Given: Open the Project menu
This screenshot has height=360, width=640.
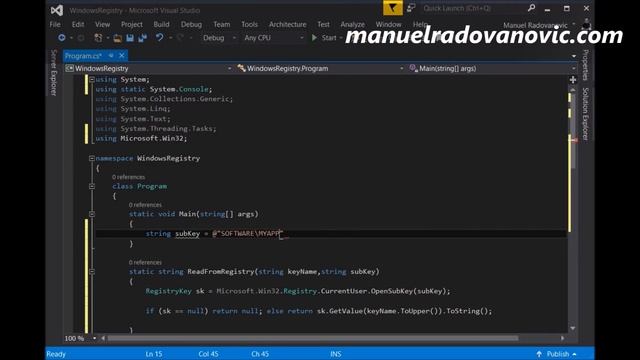Looking at the screenshot, I should pyautogui.click(x=132, y=24).
